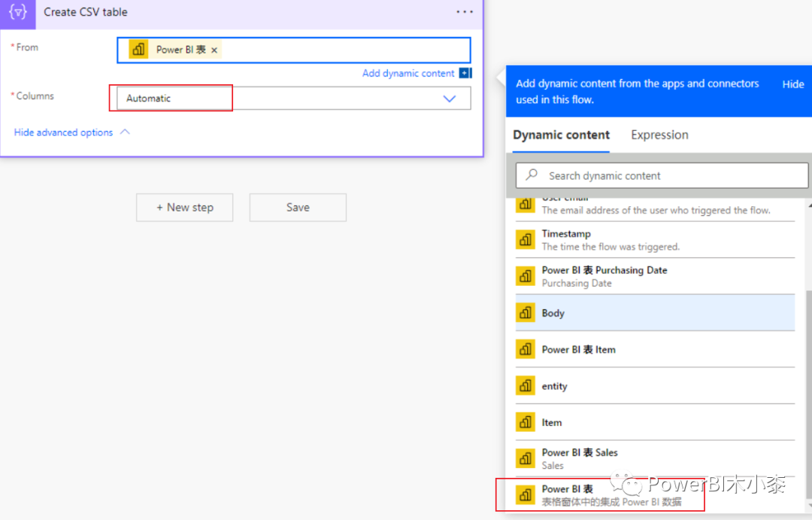This screenshot has width=812, height=520.
Task: Select Power BI 表 Sales item
Action: (x=655, y=459)
